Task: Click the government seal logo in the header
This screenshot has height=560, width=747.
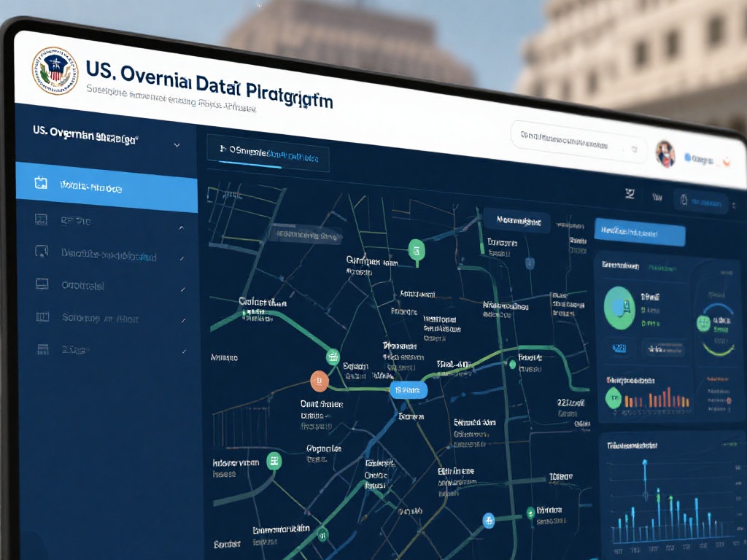Action: pyautogui.click(x=55, y=71)
